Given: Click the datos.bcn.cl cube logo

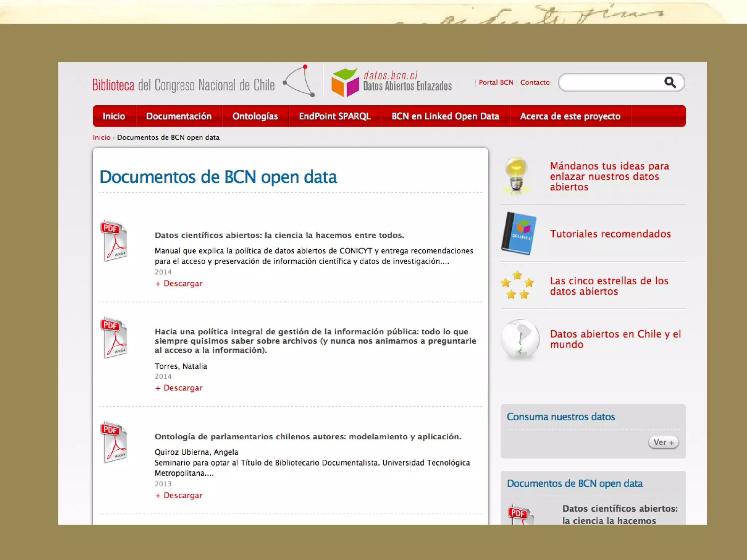Looking at the screenshot, I should pos(344,83).
